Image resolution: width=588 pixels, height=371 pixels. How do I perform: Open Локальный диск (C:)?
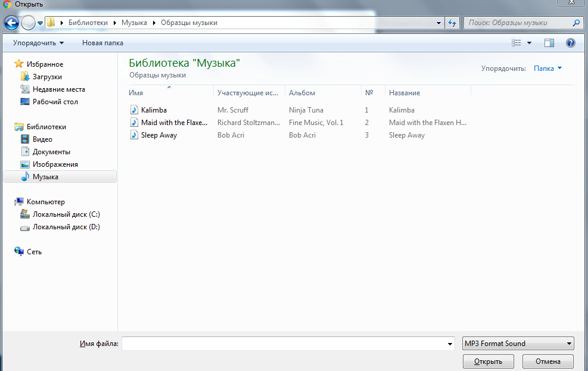[x=66, y=214]
